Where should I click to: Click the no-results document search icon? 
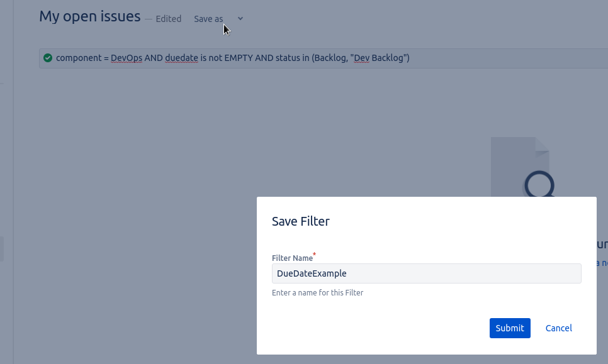522,167
